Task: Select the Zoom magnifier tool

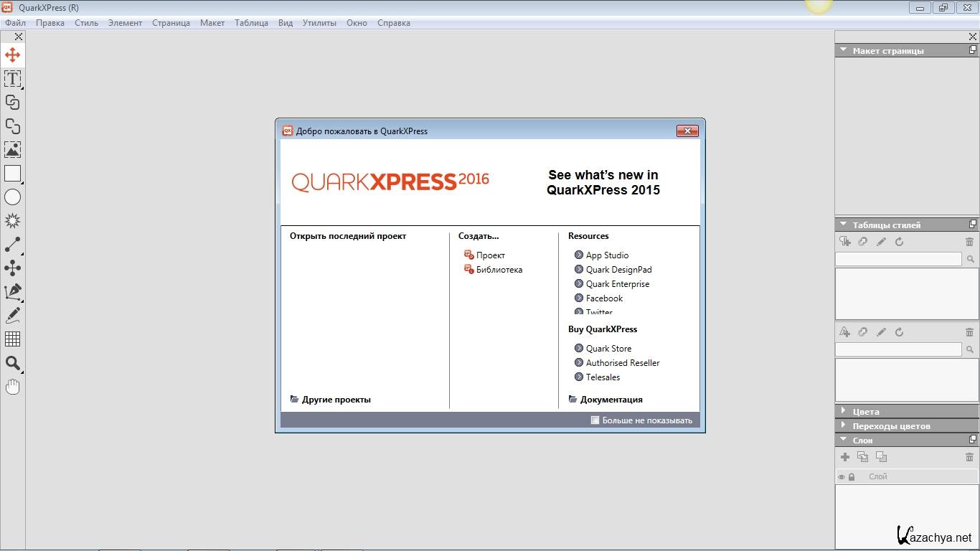Action: click(12, 363)
